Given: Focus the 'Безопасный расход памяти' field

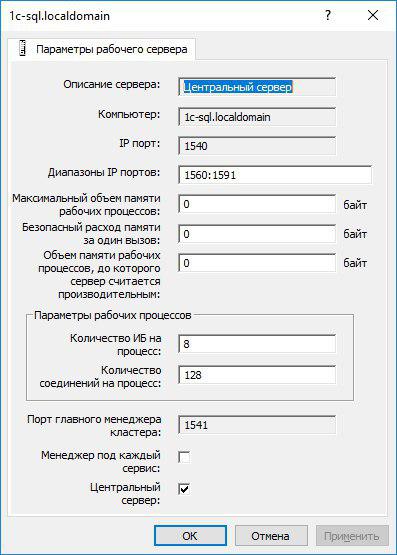Looking at the screenshot, I should coord(257,234).
